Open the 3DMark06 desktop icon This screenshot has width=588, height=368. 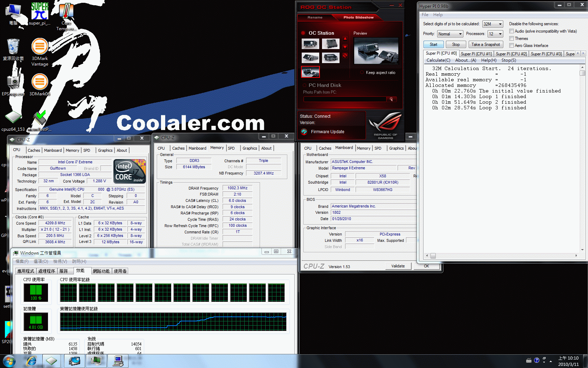pyautogui.click(x=40, y=84)
